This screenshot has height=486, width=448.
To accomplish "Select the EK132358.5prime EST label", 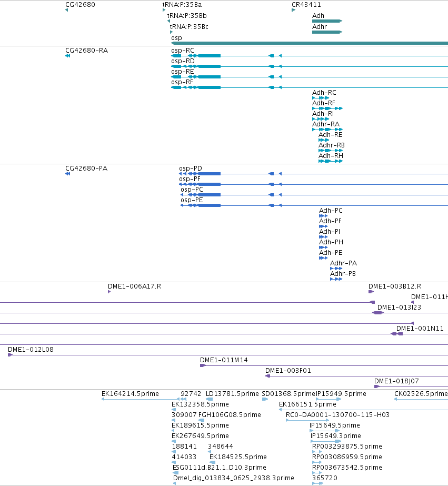I will coord(200,404).
